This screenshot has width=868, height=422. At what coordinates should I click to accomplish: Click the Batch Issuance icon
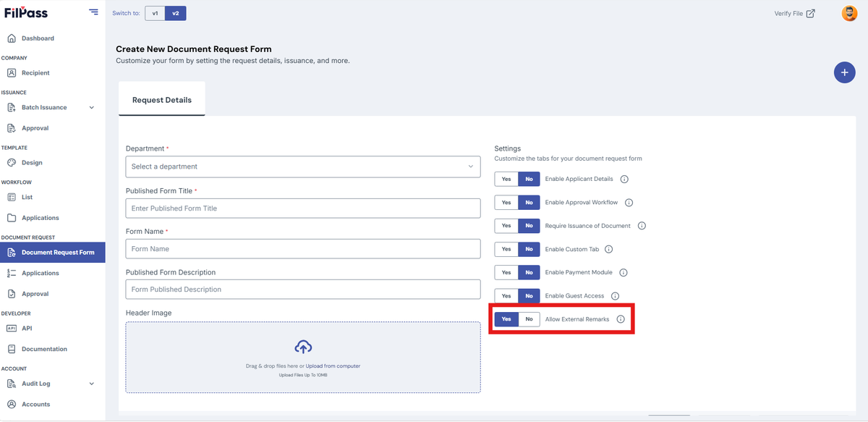12,107
